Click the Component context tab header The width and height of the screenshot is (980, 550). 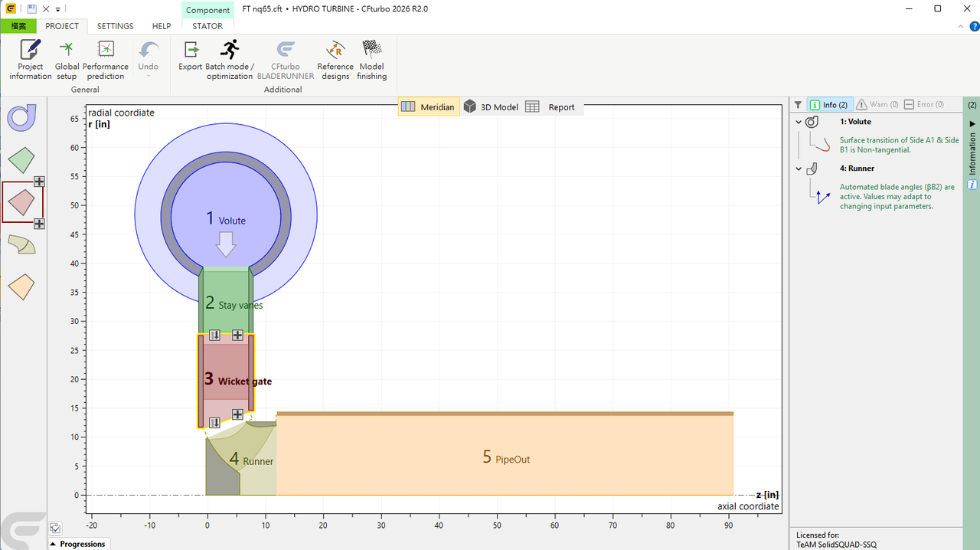click(x=207, y=10)
